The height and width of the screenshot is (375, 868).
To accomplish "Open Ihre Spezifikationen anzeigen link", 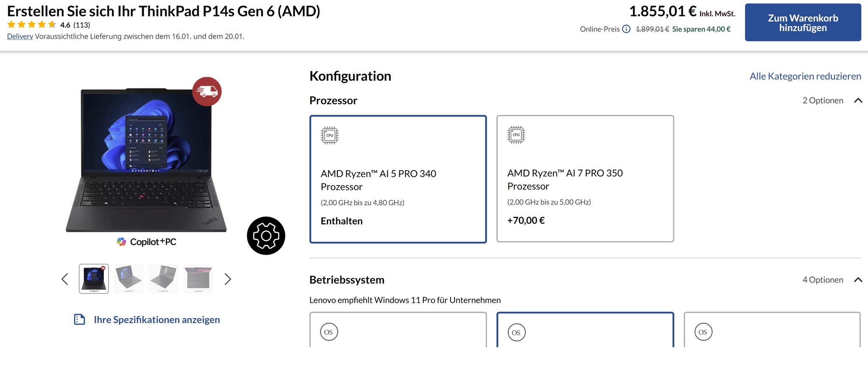I will [157, 320].
